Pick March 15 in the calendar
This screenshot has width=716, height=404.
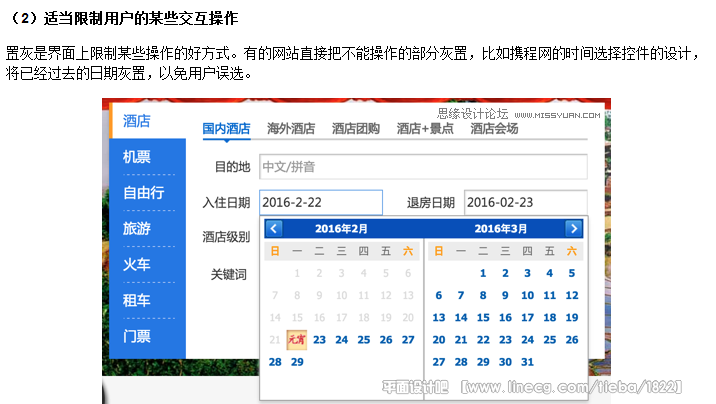(483, 318)
